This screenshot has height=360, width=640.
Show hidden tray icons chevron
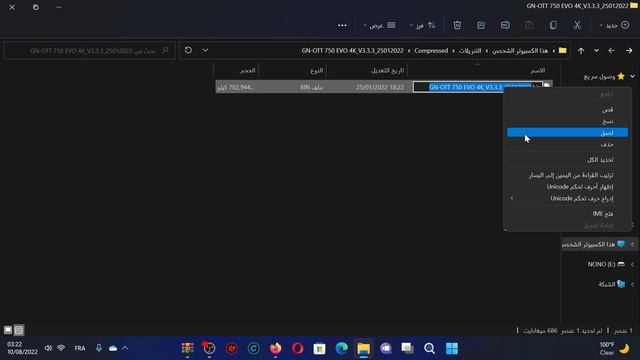click(x=125, y=348)
